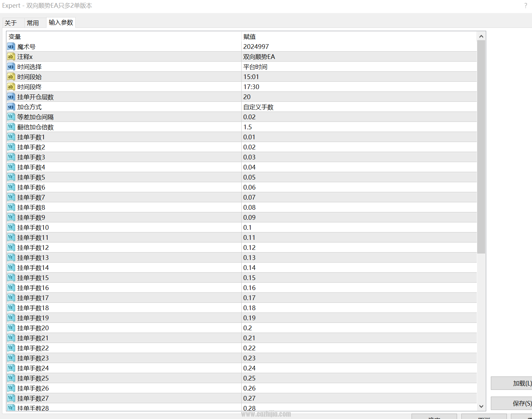Click the double icon beside 挂单手数7
The height and width of the screenshot is (419, 532).
click(x=11, y=197)
